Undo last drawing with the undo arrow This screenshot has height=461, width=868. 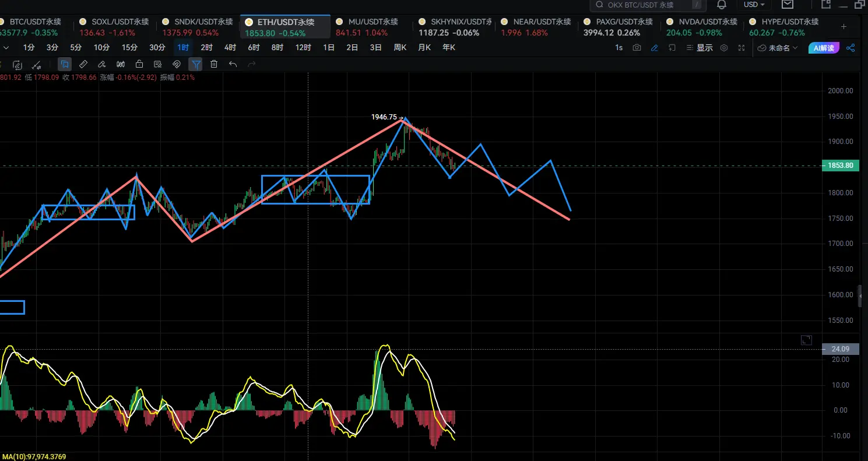tap(233, 65)
